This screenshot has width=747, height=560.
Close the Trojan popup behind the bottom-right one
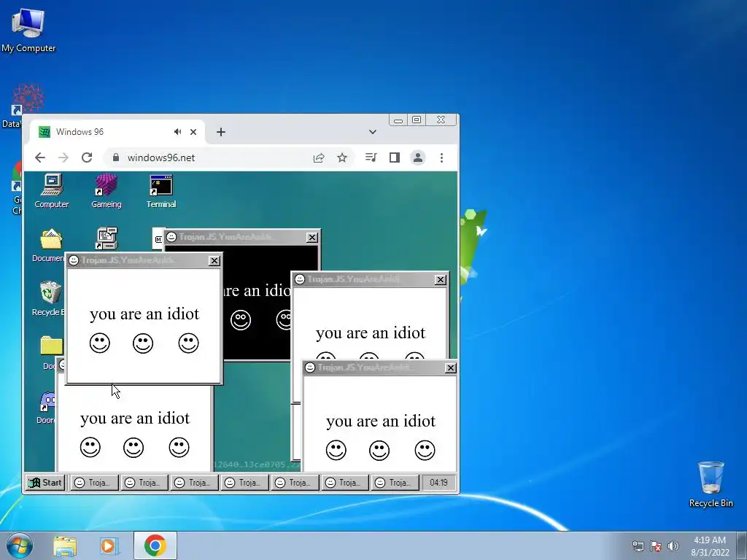[x=441, y=279]
